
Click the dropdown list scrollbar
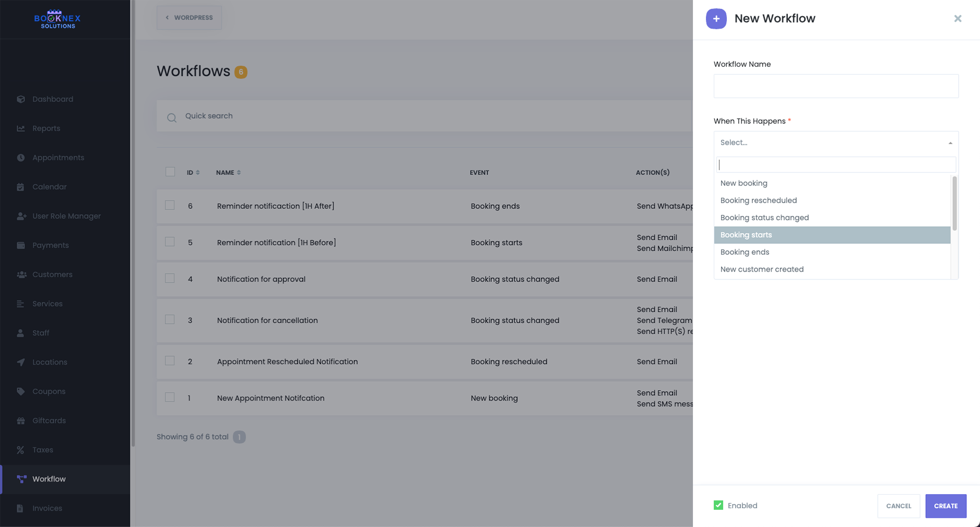click(954, 204)
